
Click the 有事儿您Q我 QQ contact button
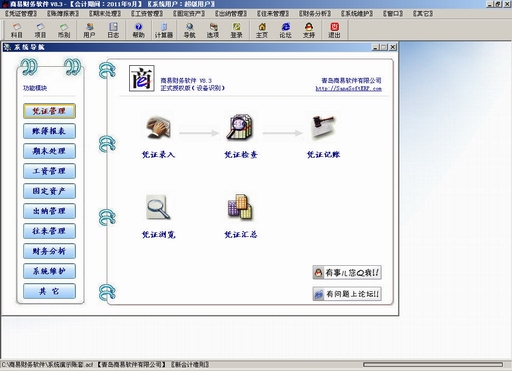click(347, 273)
